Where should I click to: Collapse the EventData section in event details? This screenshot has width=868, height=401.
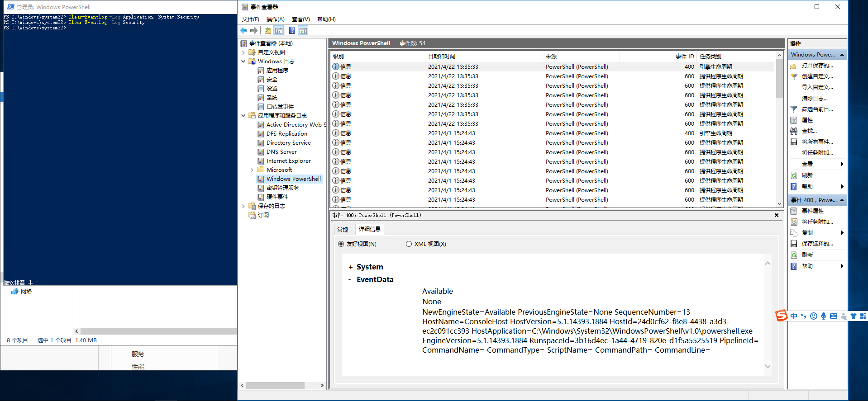point(350,280)
